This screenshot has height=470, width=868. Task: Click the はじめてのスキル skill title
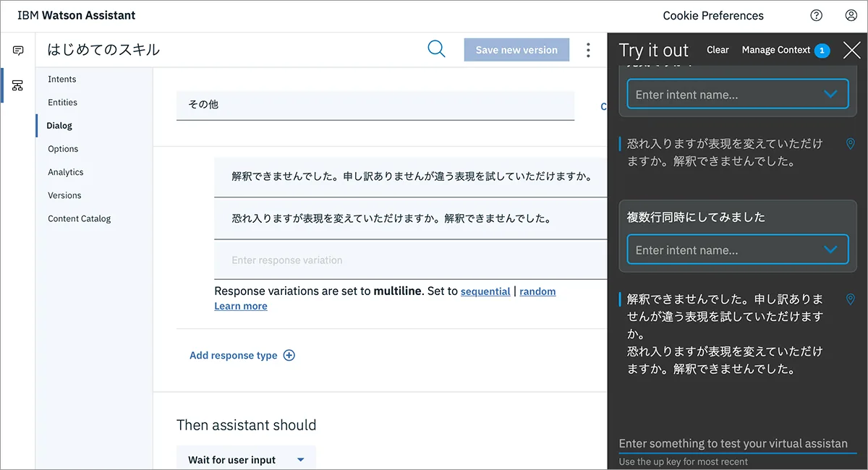(x=103, y=50)
